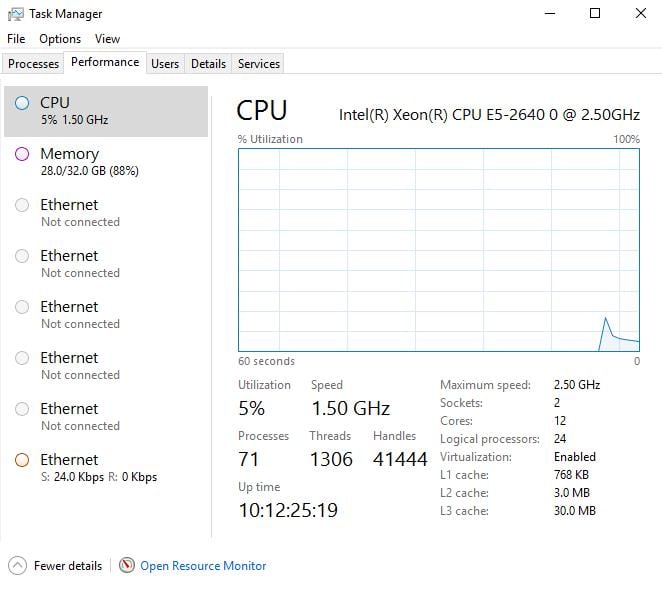Select the Memory 28.0/32.0 GB entry

point(106,162)
